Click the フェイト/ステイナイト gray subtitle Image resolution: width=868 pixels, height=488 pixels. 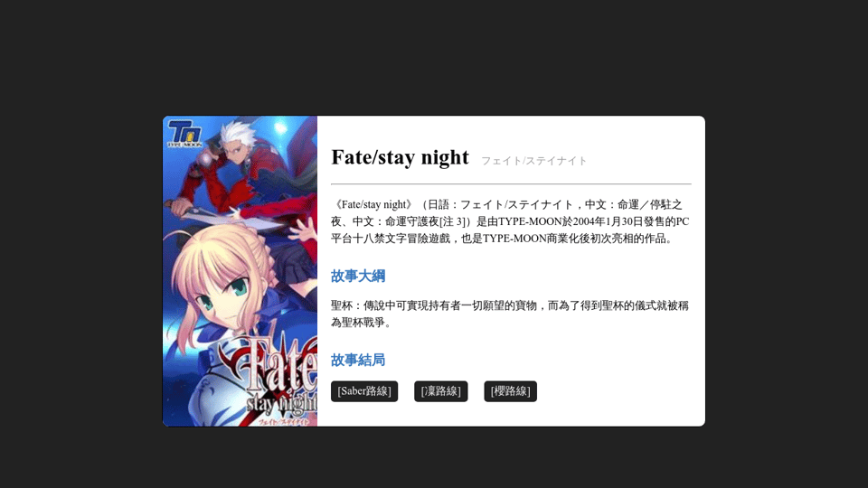(533, 161)
